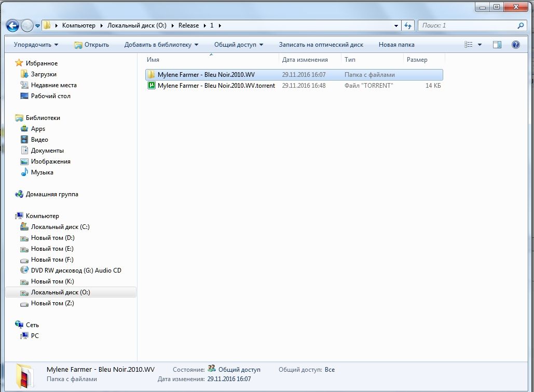Open "Загрузки" in the sidebar
Viewport: 534px width, 392px height.
pyautogui.click(x=44, y=74)
